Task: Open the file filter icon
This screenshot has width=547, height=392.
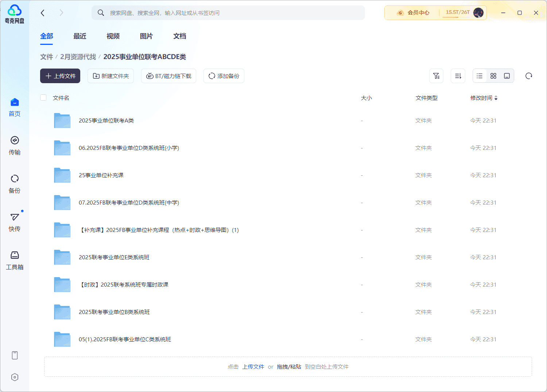Action: coord(437,76)
